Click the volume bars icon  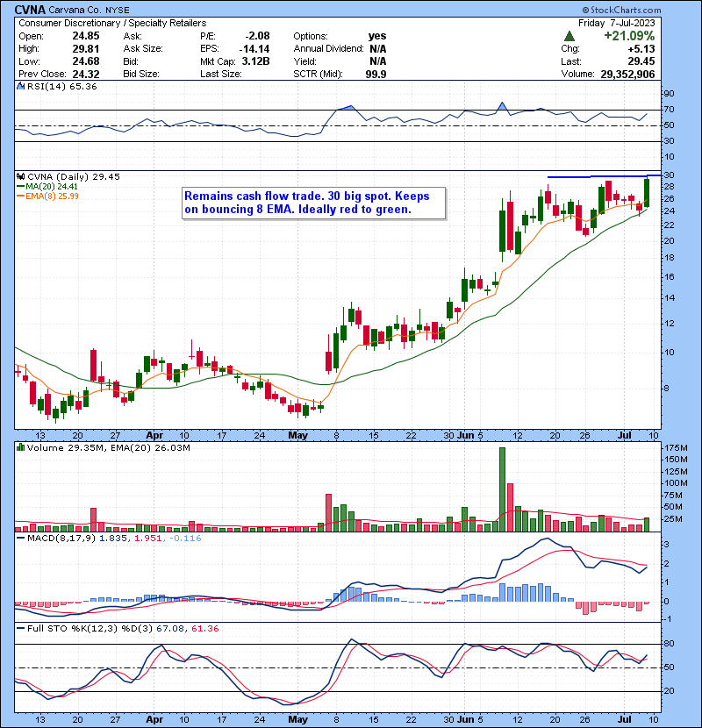20,447
